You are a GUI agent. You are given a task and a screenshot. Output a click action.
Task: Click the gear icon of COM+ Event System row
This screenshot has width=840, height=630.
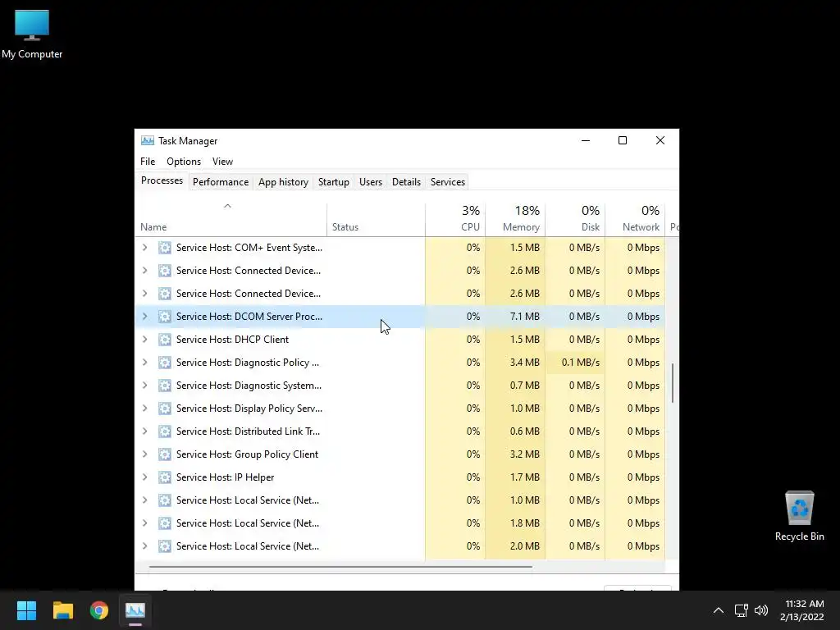(x=164, y=248)
